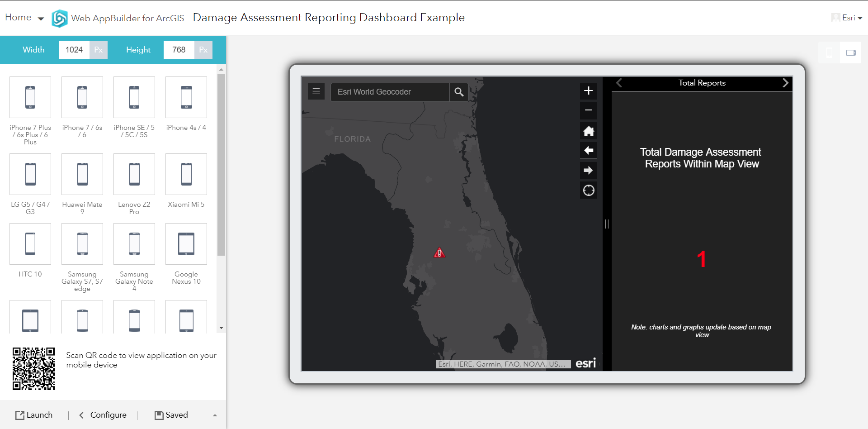
Task: Click the Esri logo on the map
Action: click(x=585, y=363)
